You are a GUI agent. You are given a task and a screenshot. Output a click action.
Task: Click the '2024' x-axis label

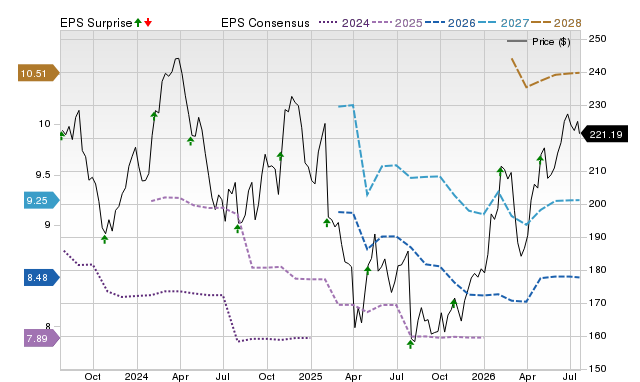[136, 376]
